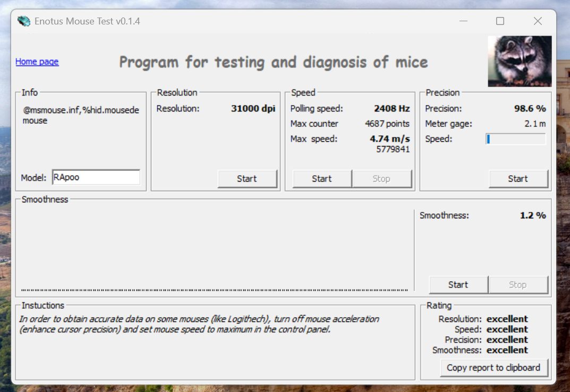Start the Smoothness test
The width and height of the screenshot is (570, 392).
point(458,285)
